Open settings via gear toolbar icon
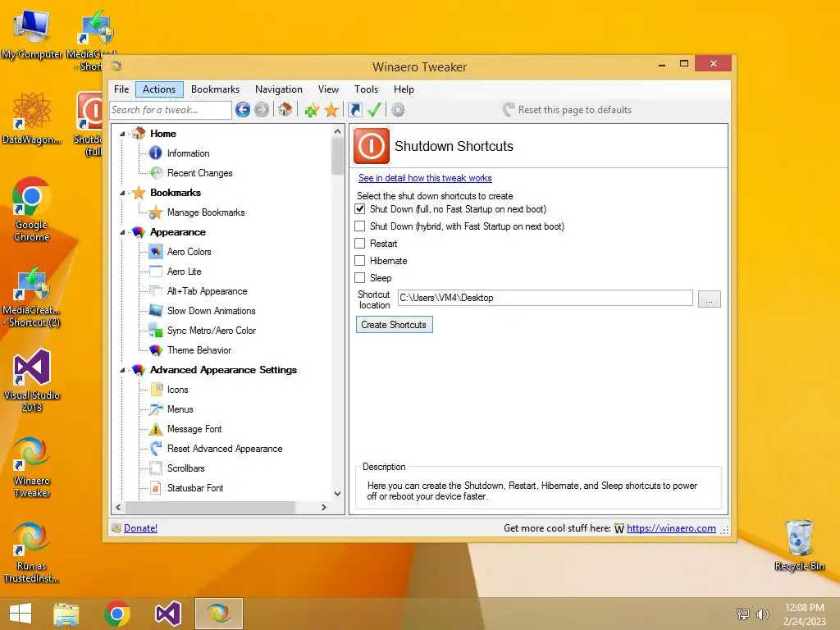 (398, 110)
